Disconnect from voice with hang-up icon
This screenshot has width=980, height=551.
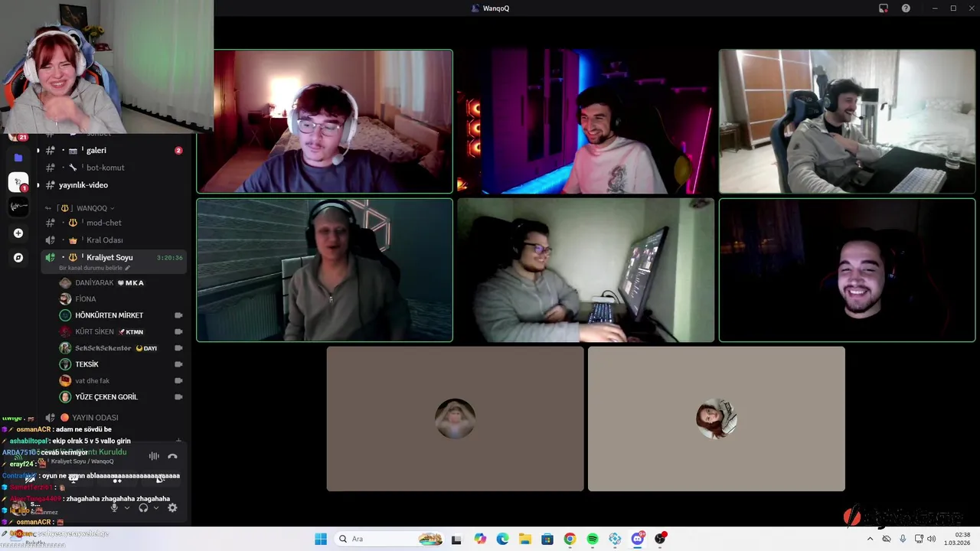(172, 456)
